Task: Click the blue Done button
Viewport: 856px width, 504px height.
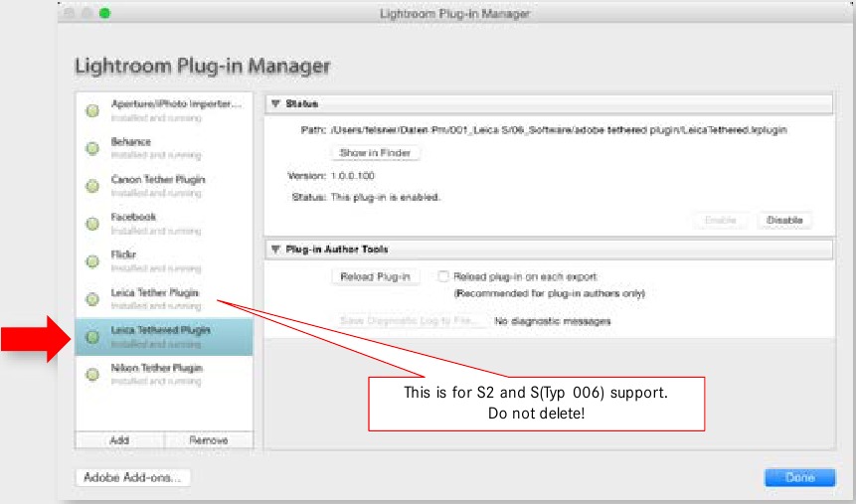Action: (x=799, y=477)
